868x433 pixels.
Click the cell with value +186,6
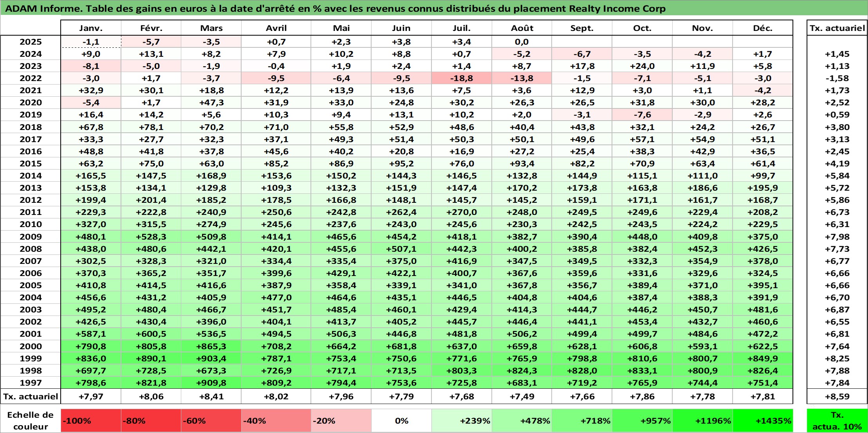point(702,188)
